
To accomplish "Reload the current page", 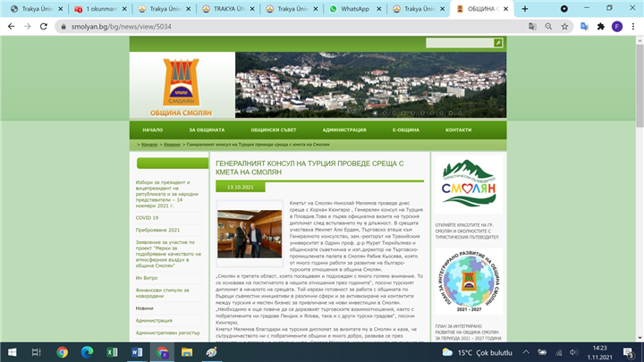I will (x=44, y=26).
